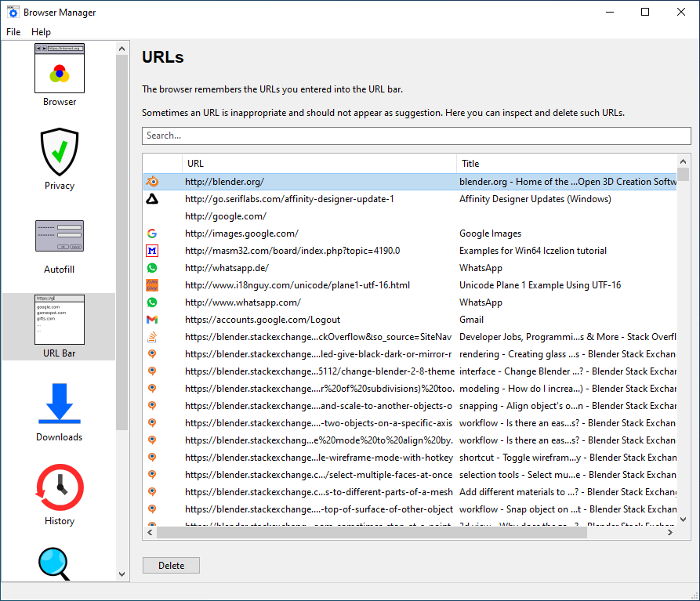
Task: Click the masm32 favicon in the list
Action: [152, 251]
